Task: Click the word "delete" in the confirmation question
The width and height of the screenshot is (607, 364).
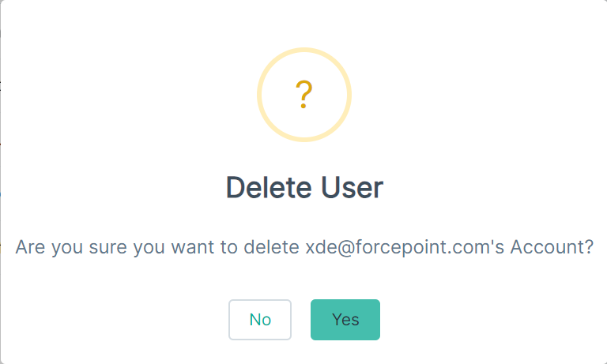Action: pos(271,247)
